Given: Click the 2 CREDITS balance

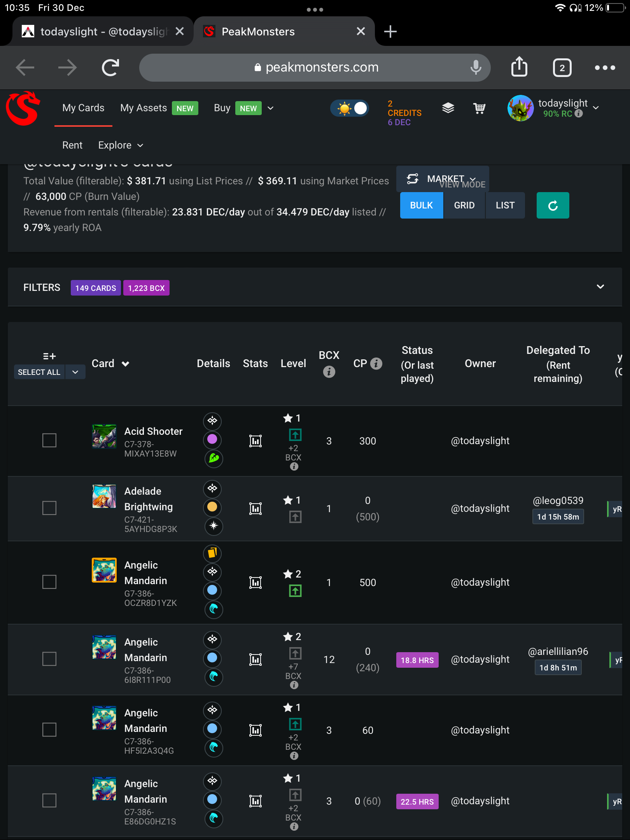Looking at the screenshot, I should tap(404, 108).
